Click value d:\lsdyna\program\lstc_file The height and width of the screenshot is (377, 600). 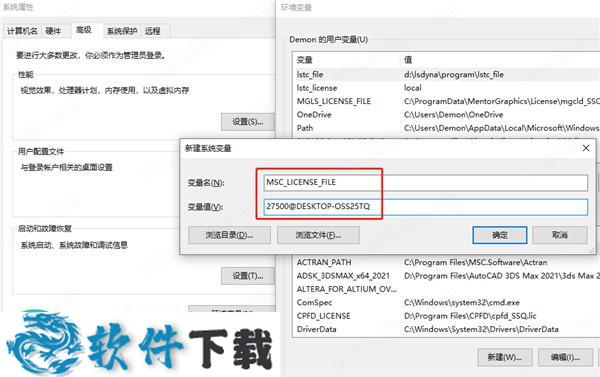(x=454, y=75)
